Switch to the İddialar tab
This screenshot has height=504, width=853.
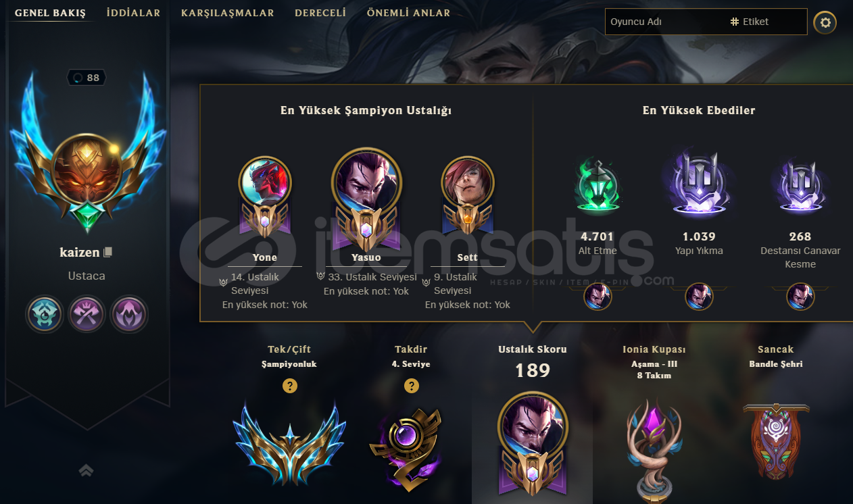[x=133, y=13]
